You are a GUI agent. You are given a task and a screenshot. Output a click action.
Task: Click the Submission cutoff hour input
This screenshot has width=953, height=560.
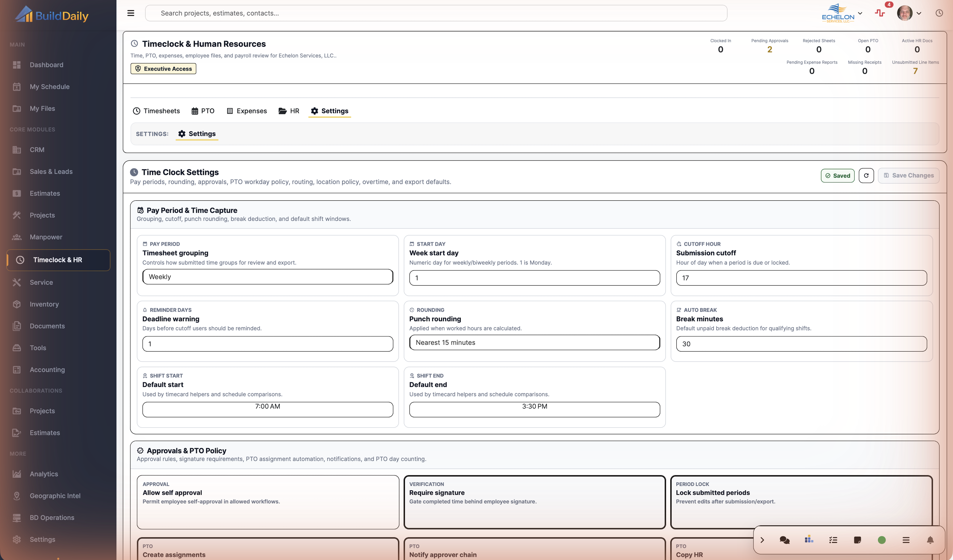[801, 278]
